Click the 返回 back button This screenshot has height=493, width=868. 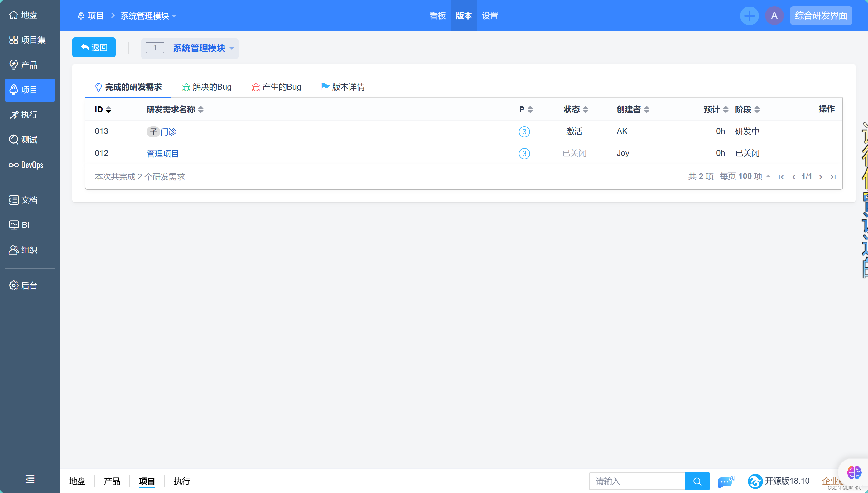tap(94, 47)
